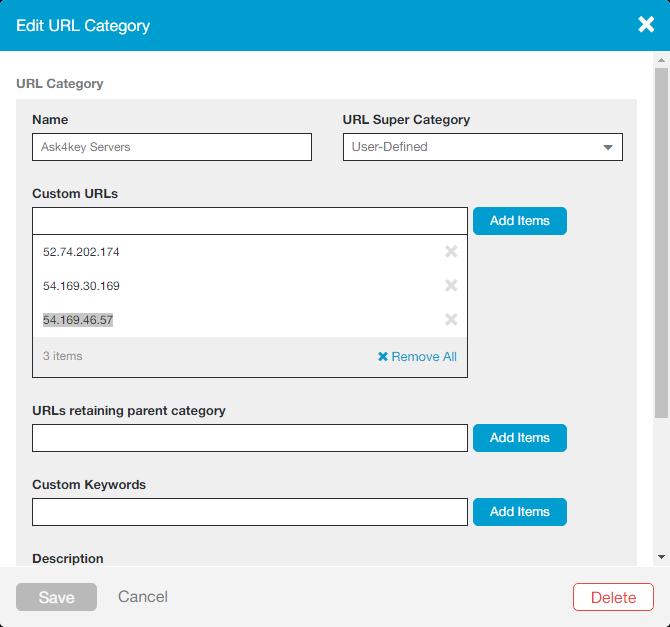
Task: Open the URL Super Category dropdown
Action: [x=483, y=147]
